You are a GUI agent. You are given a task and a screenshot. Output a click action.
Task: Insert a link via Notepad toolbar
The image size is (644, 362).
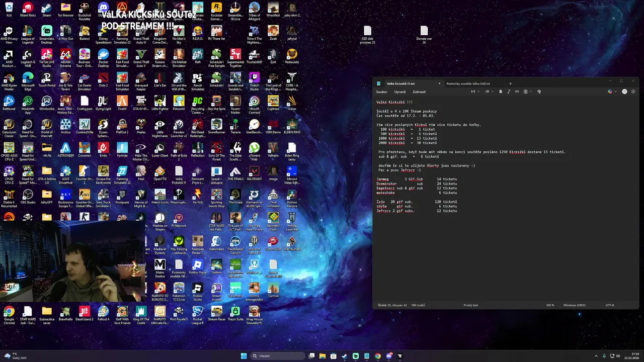click(x=517, y=92)
